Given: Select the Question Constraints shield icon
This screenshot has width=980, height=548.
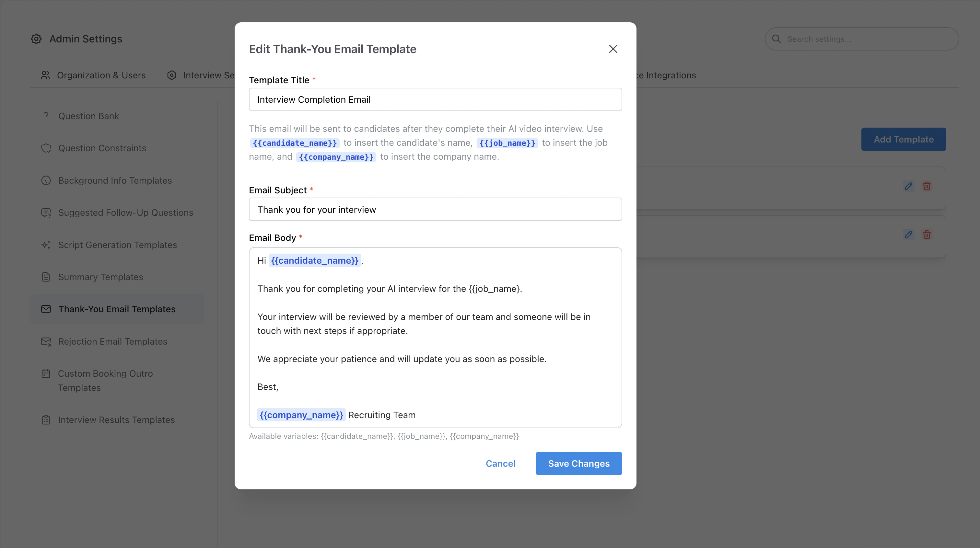Looking at the screenshot, I should click(46, 148).
